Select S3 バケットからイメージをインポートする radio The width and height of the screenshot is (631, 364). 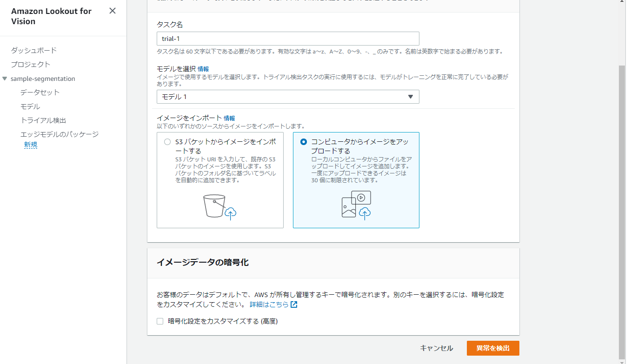tap(167, 142)
